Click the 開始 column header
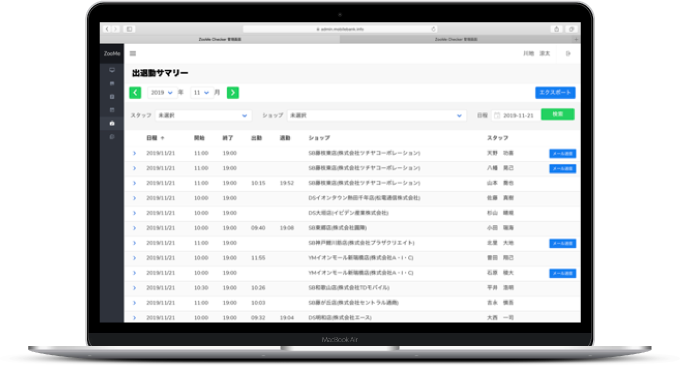680x366 pixels. (199, 138)
